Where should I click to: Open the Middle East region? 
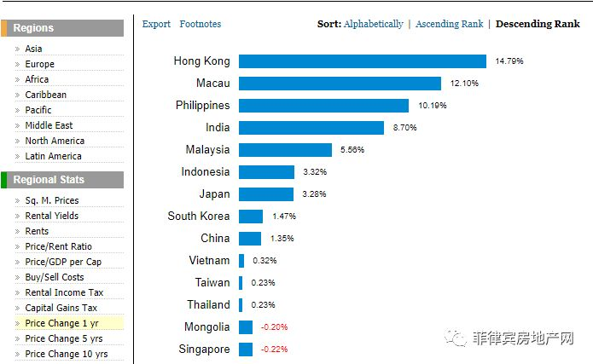click(49, 125)
